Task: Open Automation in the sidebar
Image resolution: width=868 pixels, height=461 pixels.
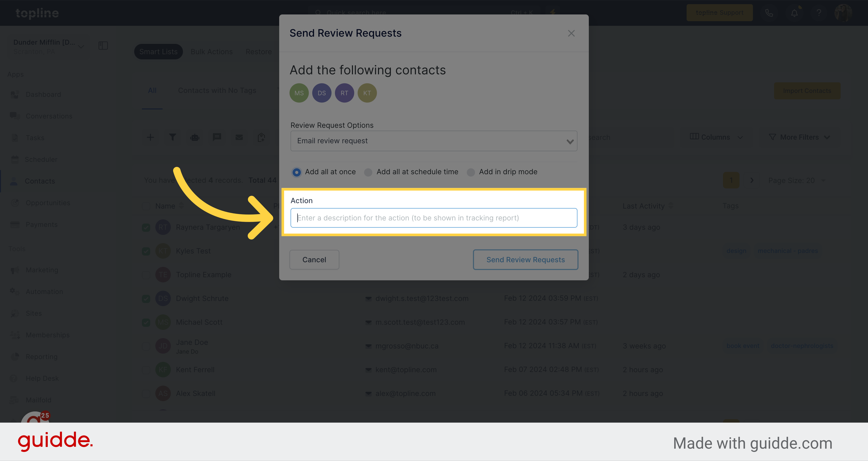Action: (x=44, y=291)
